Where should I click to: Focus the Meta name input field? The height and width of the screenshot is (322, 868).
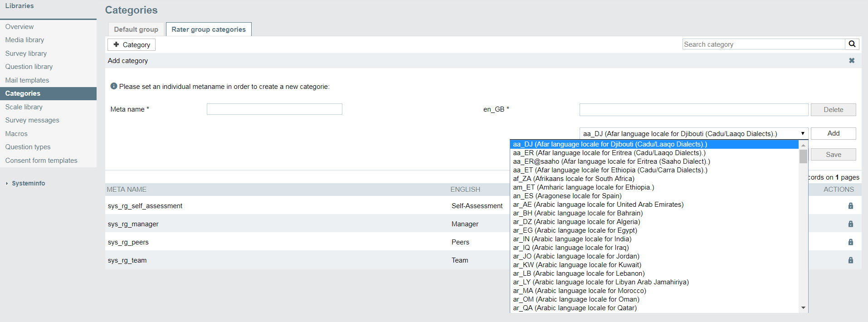click(x=274, y=109)
